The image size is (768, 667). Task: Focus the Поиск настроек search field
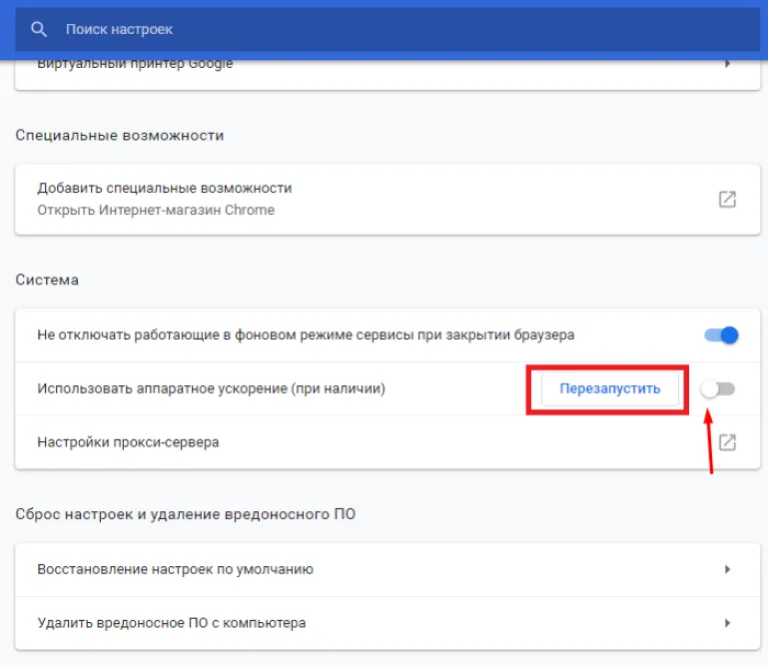click(387, 29)
